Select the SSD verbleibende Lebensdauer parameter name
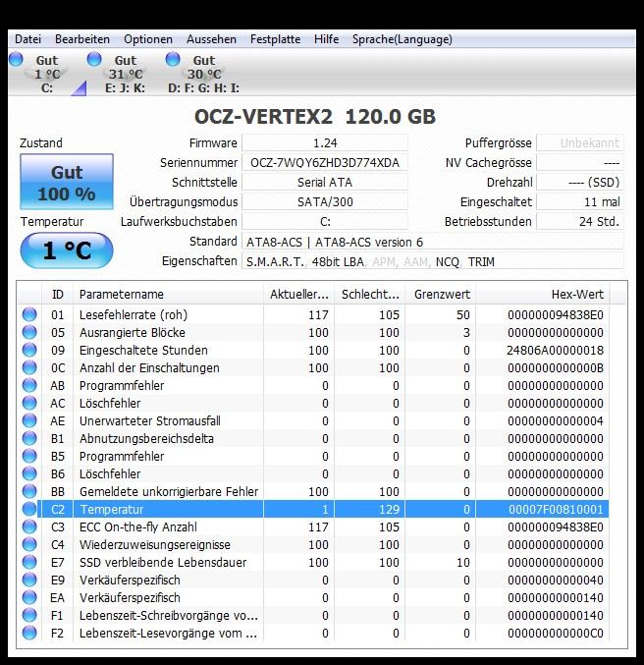644x665 pixels. (163, 563)
